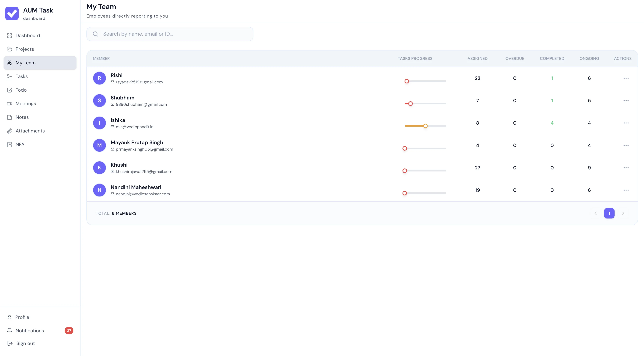Click Ishika's orange tasks progress slider

(x=425, y=126)
